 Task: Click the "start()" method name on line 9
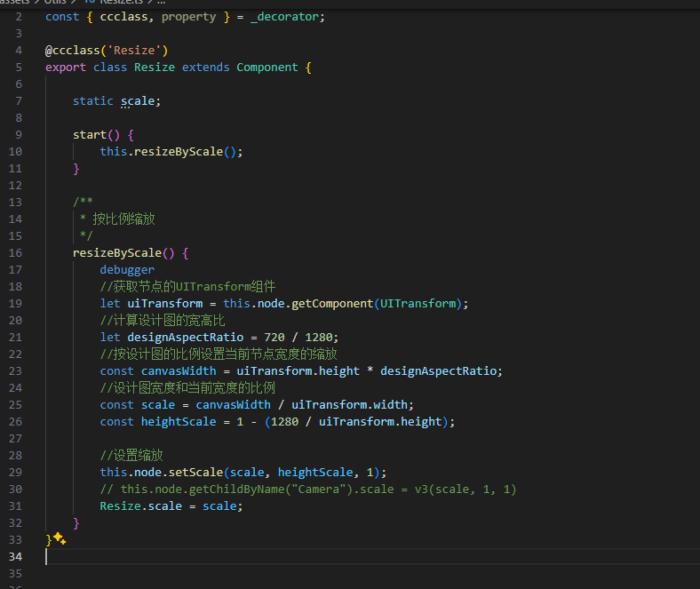(90, 135)
